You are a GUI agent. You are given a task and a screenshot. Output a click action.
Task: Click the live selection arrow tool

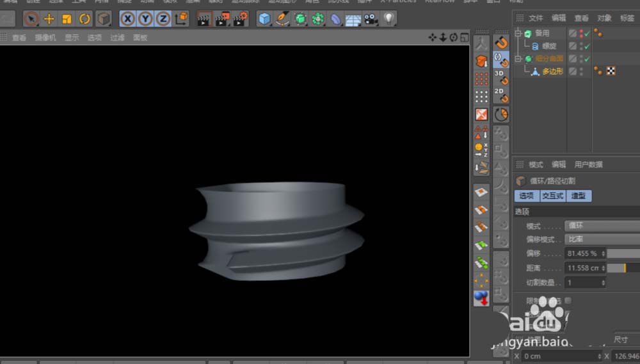(x=31, y=19)
